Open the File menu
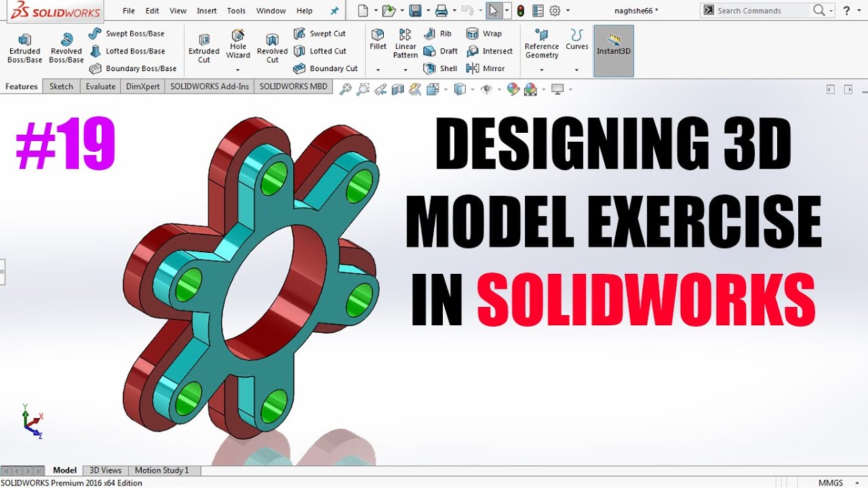 (129, 11)
